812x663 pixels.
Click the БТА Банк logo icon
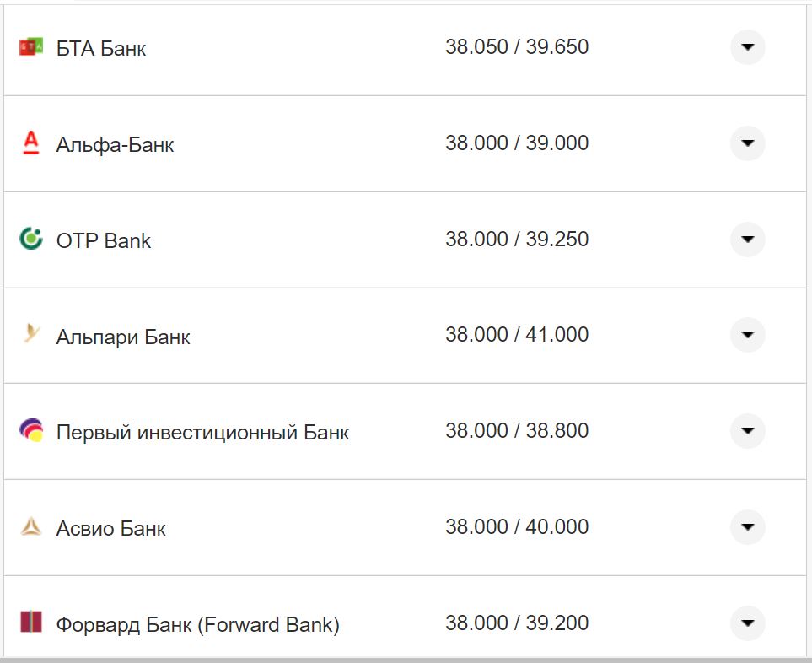tap(30, 47)
